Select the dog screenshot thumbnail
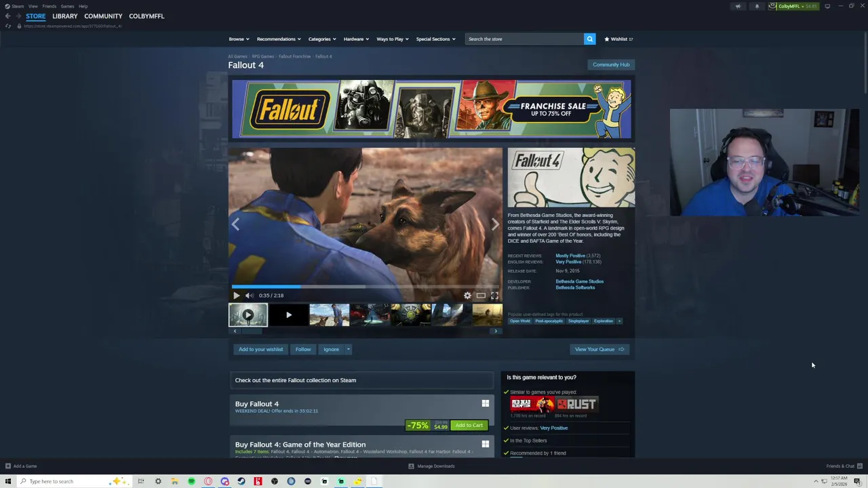 click(330, 315)
